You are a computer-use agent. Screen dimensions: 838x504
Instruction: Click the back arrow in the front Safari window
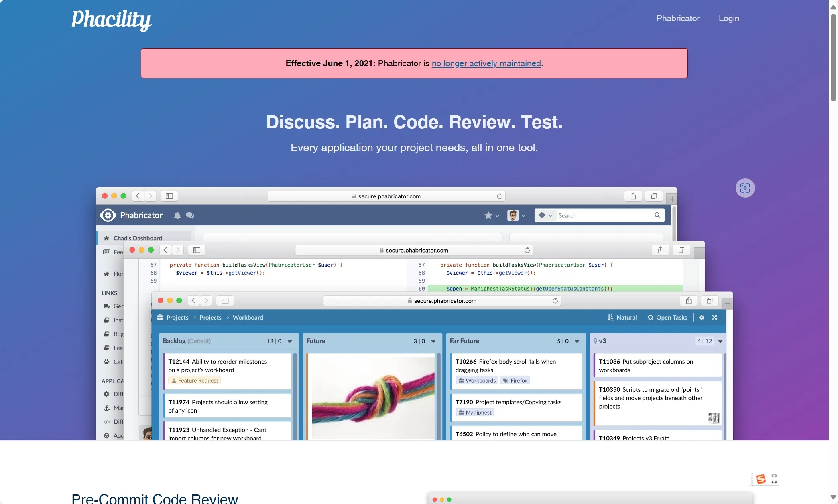click(193, 300)
